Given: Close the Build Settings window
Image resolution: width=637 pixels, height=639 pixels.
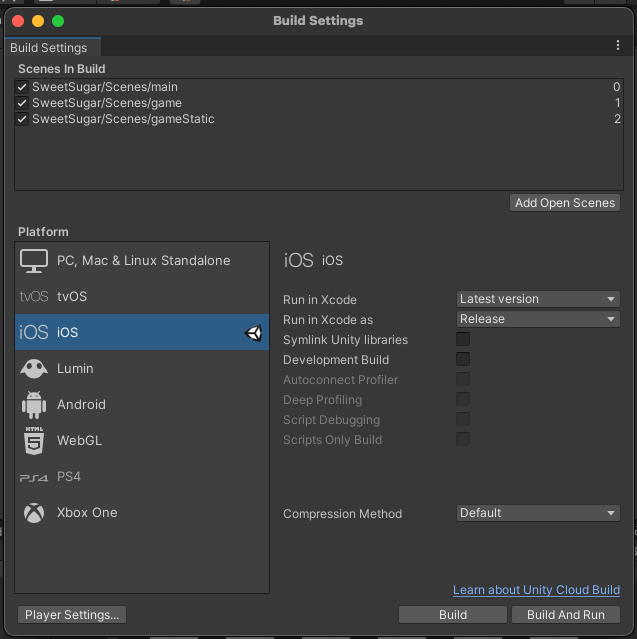Looking at the screenshot, I should (x=18, y=21).
